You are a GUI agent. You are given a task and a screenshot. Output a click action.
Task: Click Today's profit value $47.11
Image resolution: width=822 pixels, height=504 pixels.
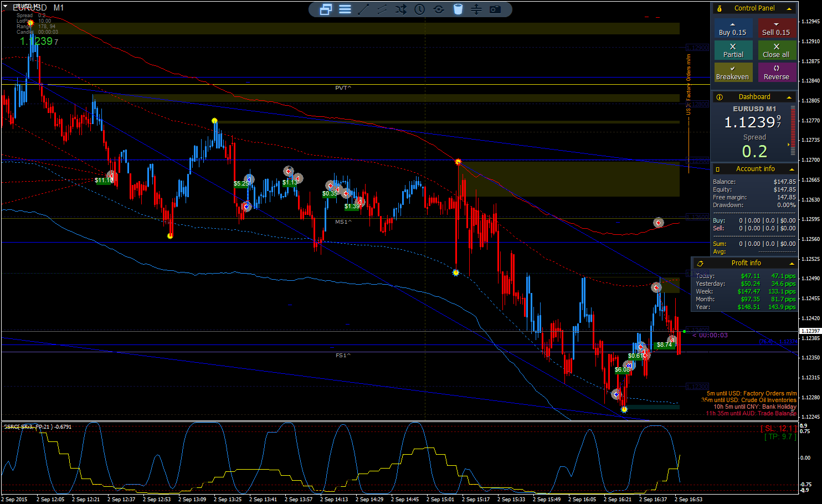[751, 276]
